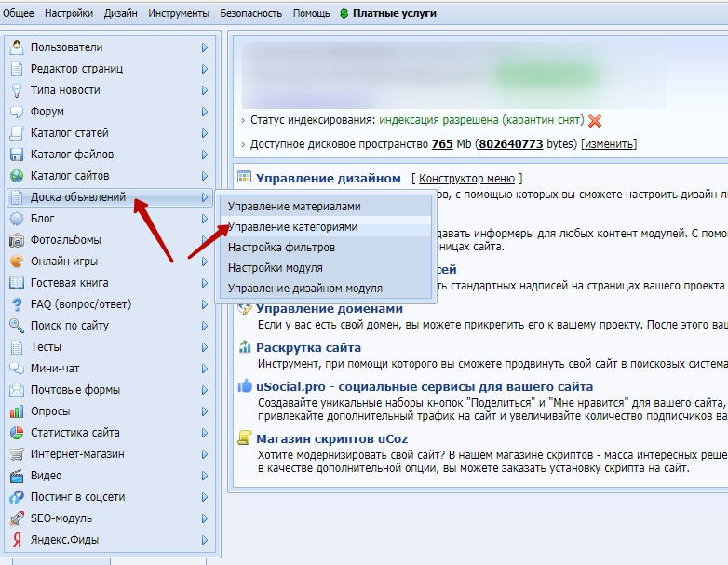
Task: Click the Forum module icon
Action: pyautogui.click(x=17, y=112)
